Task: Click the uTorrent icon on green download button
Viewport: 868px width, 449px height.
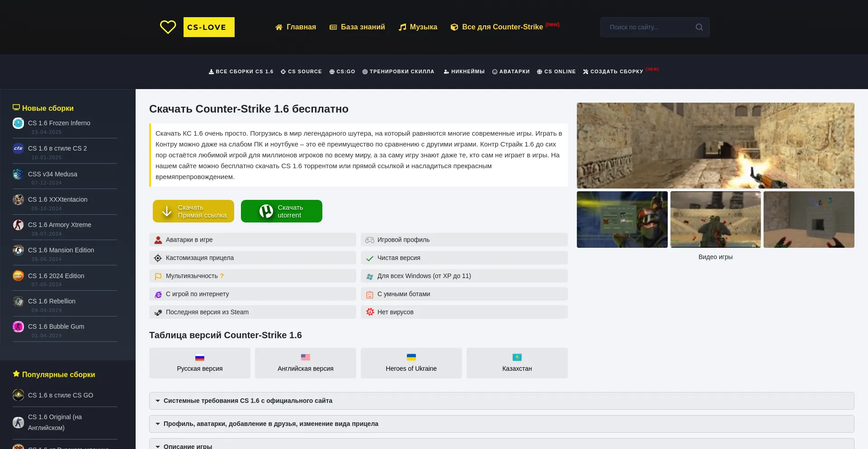Action: pos(265,211)
